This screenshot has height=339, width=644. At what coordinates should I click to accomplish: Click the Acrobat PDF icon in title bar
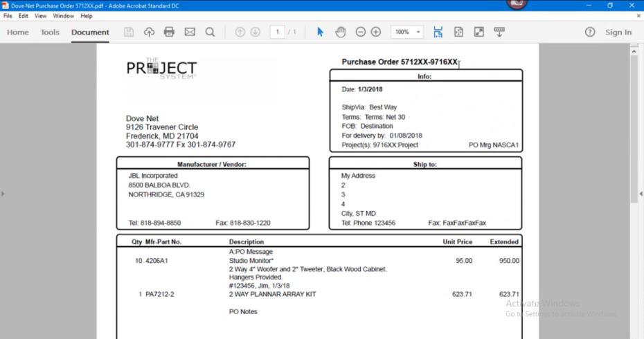(5, 6)
